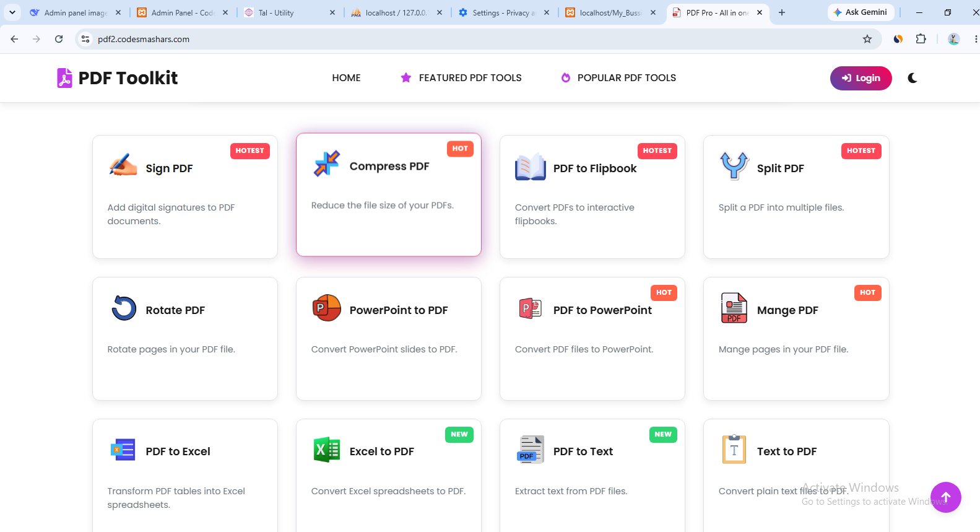Open the Split PDF title link
This screenshot has height=532, width=980.
point(781,168)
